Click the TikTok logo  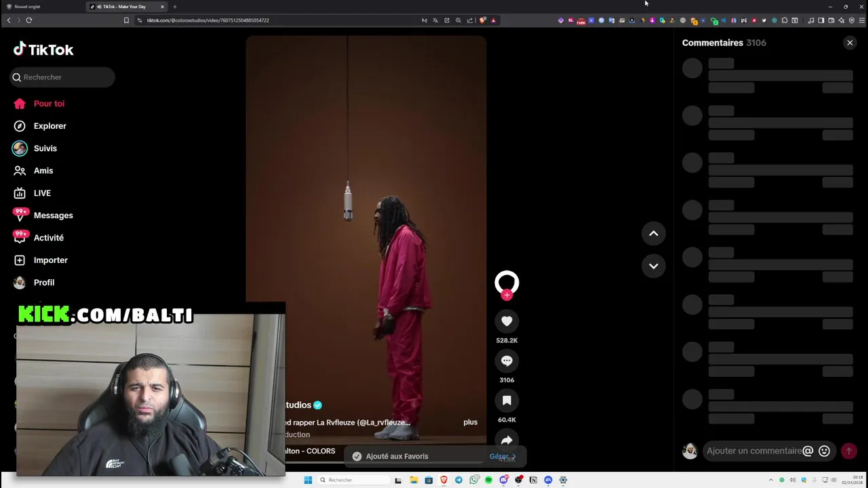[43, 49]
